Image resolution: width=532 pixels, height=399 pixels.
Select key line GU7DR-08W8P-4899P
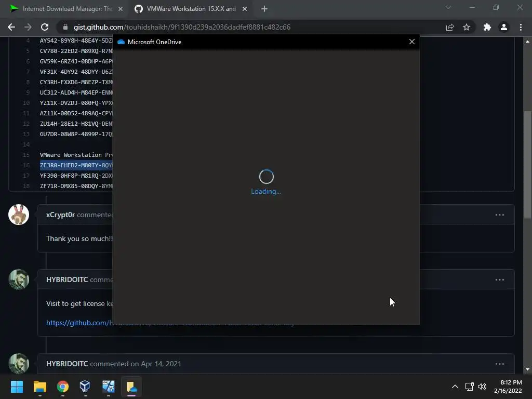76,134
